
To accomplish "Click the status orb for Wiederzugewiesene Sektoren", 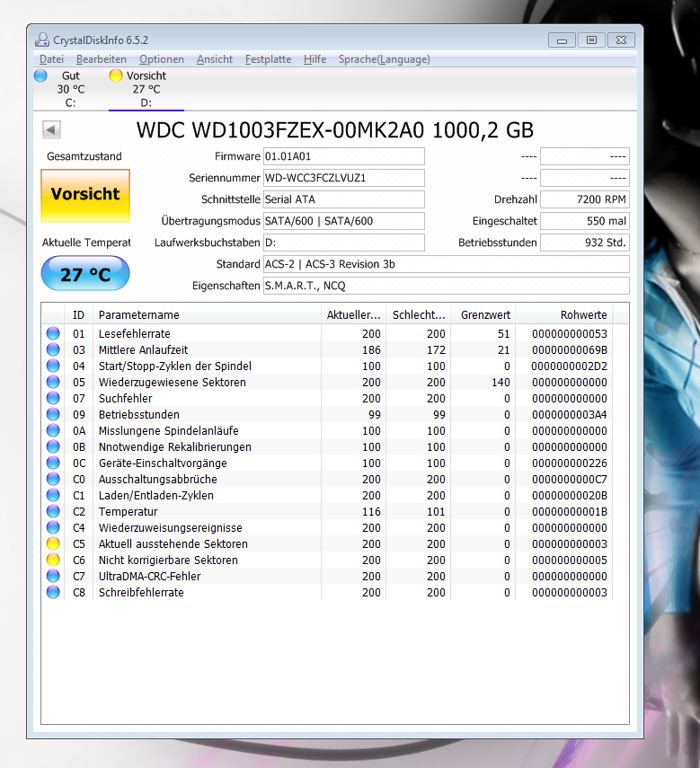I will click(x=53, y=382).
